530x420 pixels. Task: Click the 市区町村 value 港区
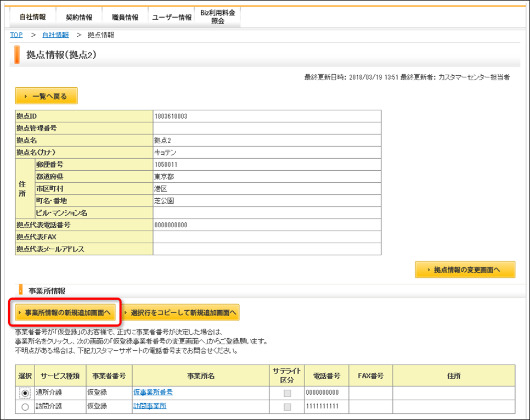[x=161, y=189]
